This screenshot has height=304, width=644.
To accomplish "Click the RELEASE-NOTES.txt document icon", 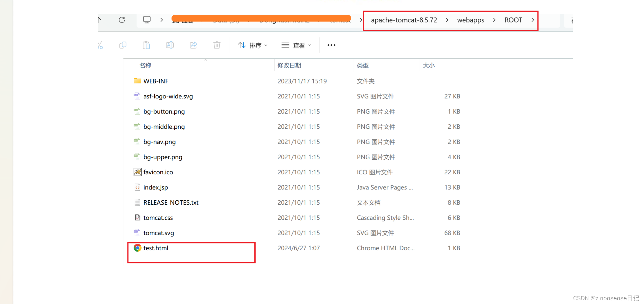I will (x=137, y=202).
